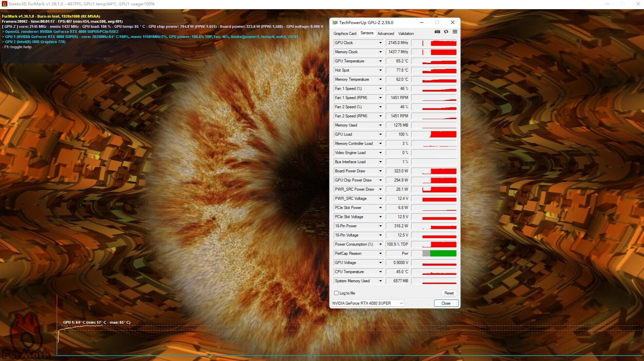Switch to the Graphics Card tab
This screenshot has height=361, width=644.
pyautogui.click(x=345, y=33)
